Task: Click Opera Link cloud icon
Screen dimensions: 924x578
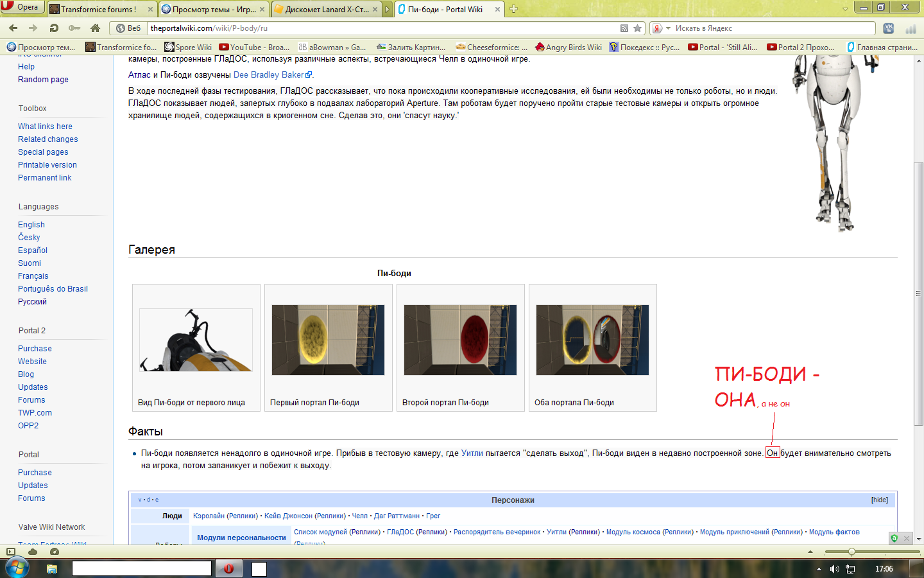Action: (33, 552)
